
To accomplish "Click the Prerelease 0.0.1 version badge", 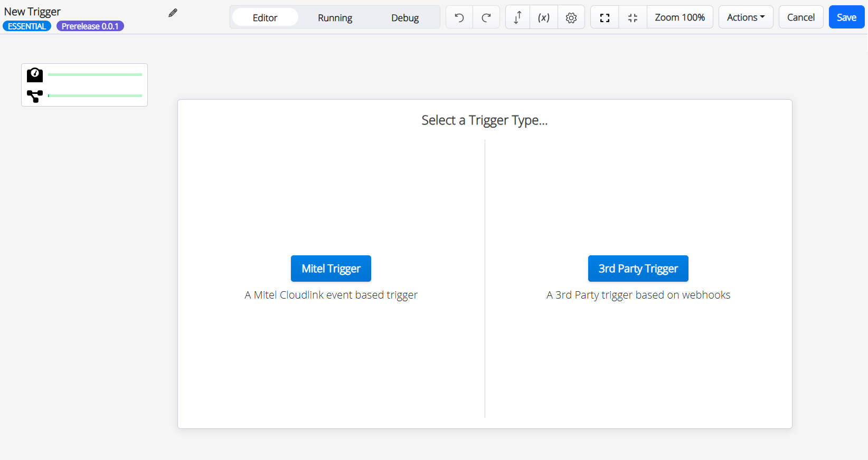I will coord(90,26).
